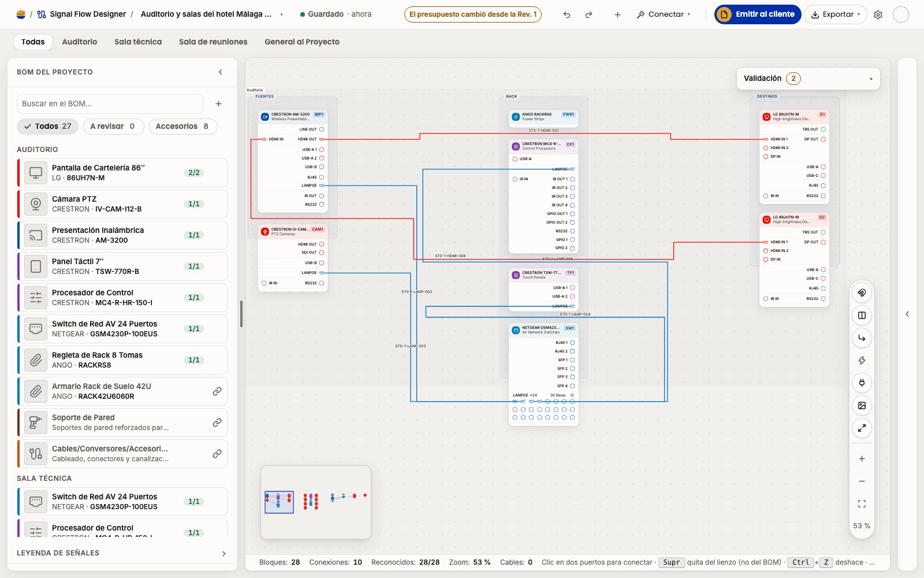Open the Conectar menu button
The height and width of the screenshot is (578, 924).
(x=664, y=14)
